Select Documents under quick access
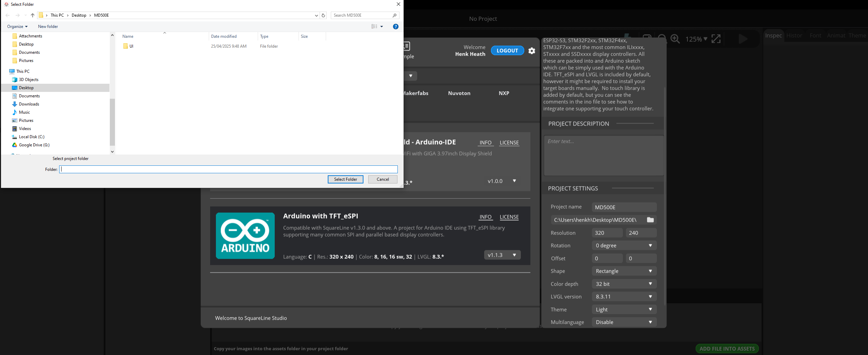868x355 pixels. tap(29, 52)
